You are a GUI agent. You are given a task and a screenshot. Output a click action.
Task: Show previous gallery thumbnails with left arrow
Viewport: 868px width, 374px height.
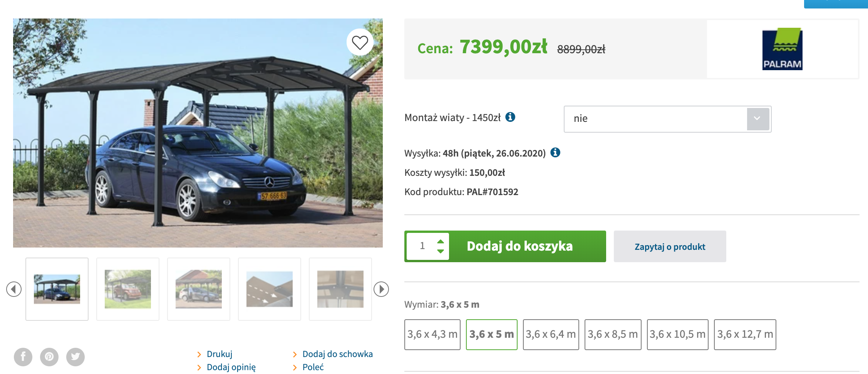tap(14, 289)
